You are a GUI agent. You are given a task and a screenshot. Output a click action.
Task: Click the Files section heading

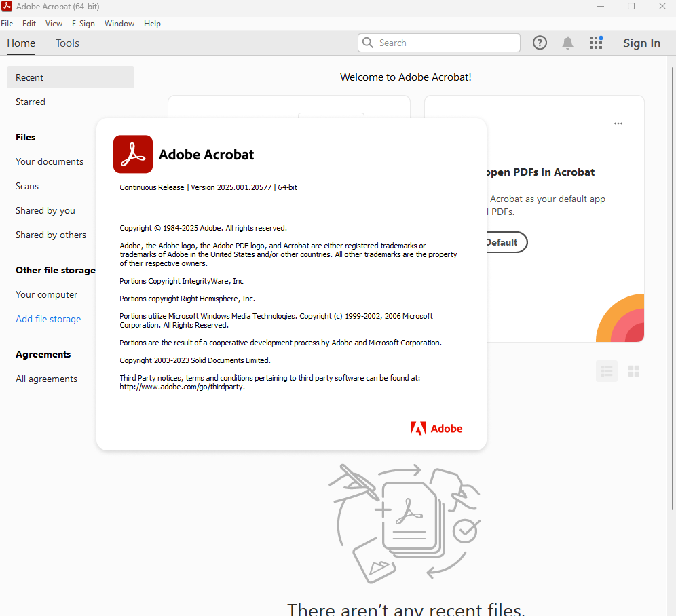click(x=25, y=137)
